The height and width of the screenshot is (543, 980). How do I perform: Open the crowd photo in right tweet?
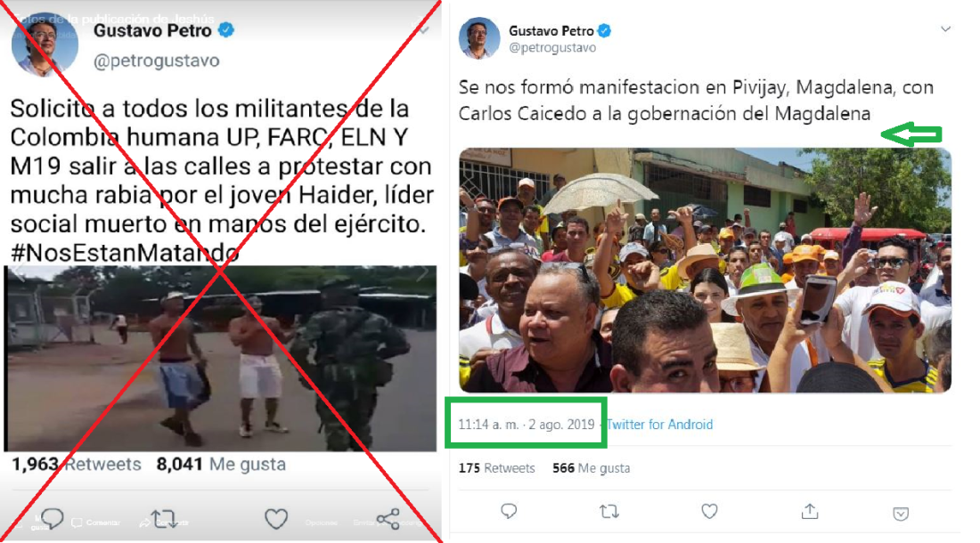[705, 271]
